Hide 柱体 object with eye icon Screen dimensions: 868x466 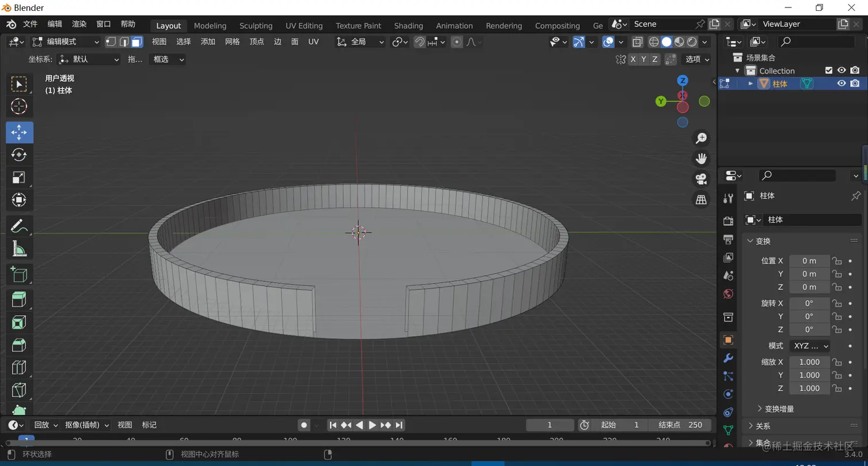click(x=841, y=84)
